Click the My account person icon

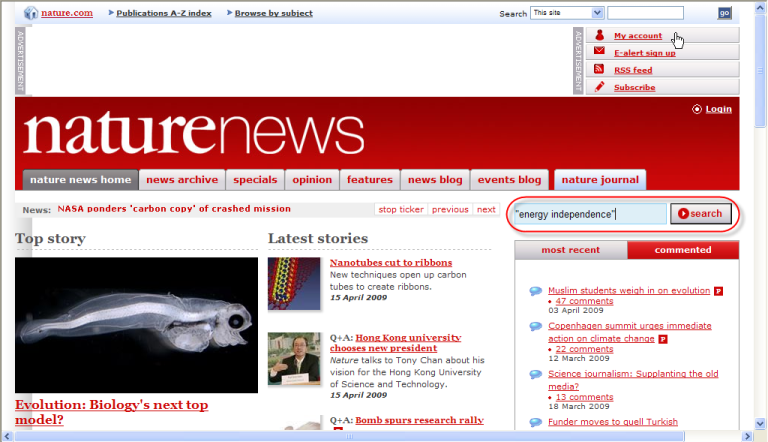599,35
